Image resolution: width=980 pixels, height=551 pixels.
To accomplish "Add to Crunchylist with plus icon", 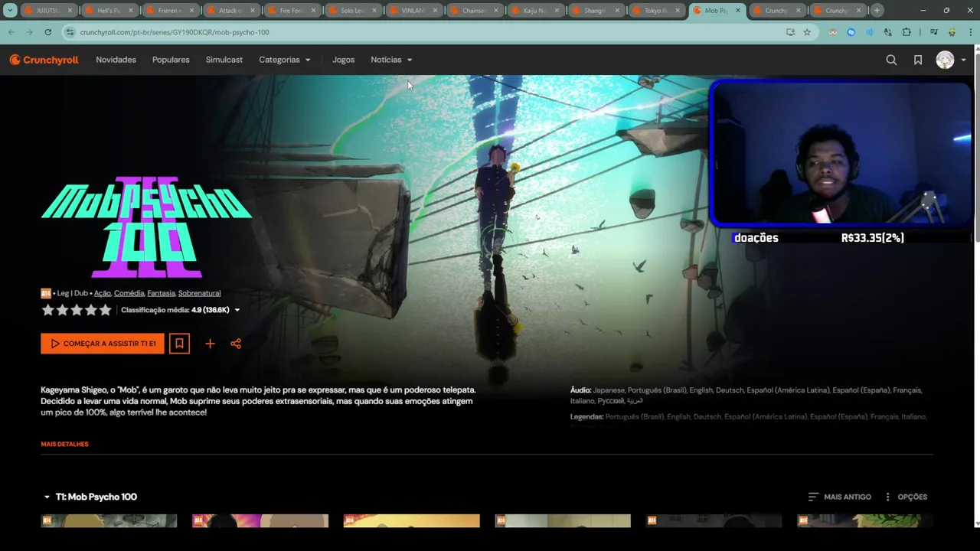I will coord(210,344).
